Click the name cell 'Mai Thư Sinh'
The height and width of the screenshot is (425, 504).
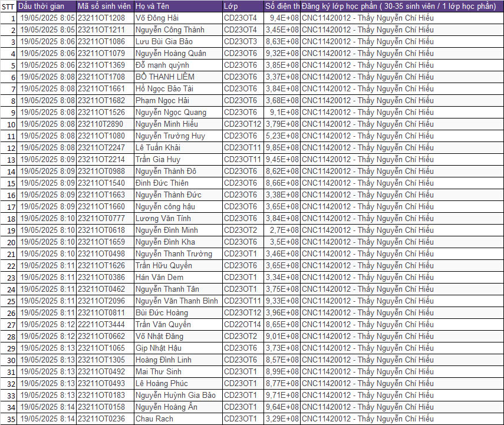tap(178, 371)
